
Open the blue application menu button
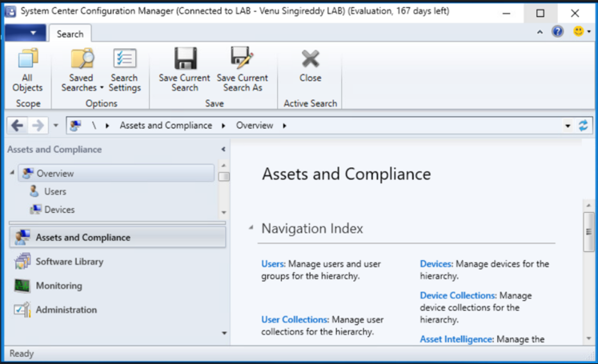[26, 33]
